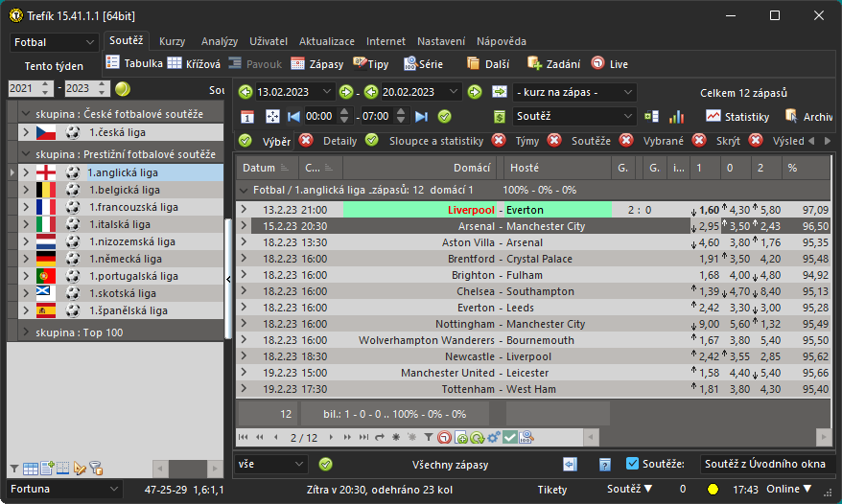842x504 pixels.
Task: Toggle the green check on the Výběr tab
Action: coord(246,141)
